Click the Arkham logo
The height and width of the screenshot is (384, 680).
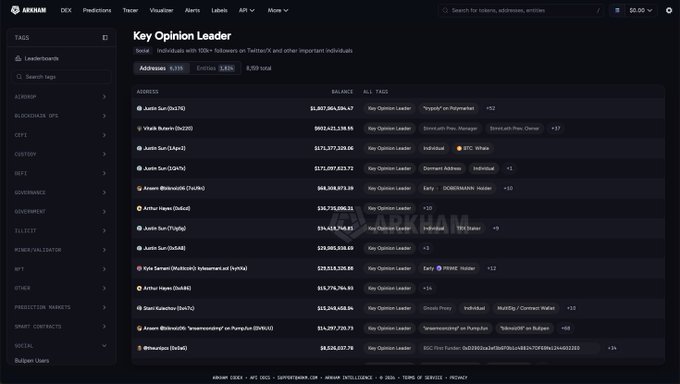pos(29,10)
